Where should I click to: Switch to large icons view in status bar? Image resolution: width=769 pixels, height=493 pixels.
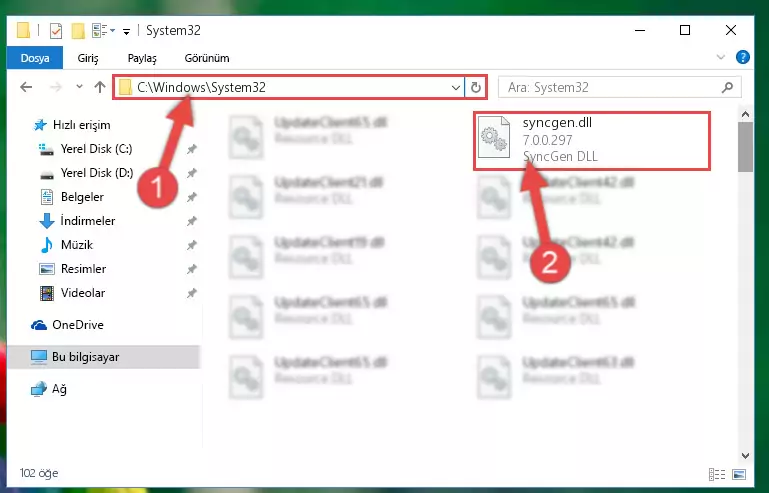[x=739, y=474]
